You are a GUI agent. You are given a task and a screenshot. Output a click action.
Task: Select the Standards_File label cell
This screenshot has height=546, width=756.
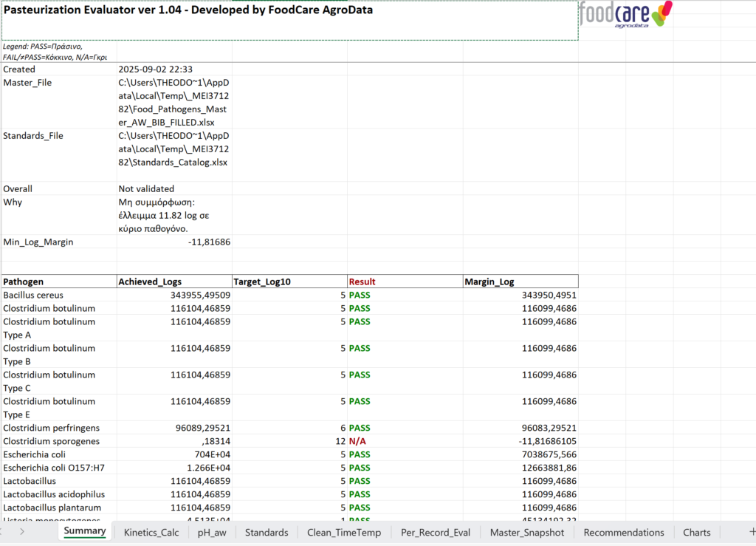59,155
